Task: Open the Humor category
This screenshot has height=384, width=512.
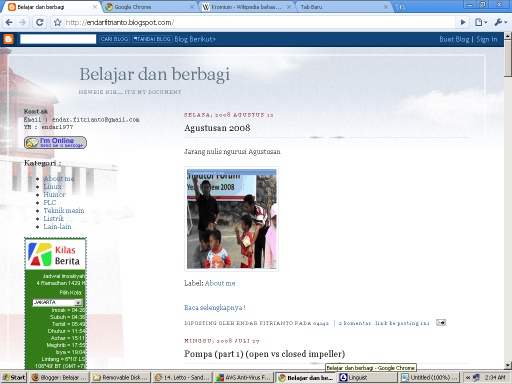Action: pyautogui.click(x=54, y=194)
